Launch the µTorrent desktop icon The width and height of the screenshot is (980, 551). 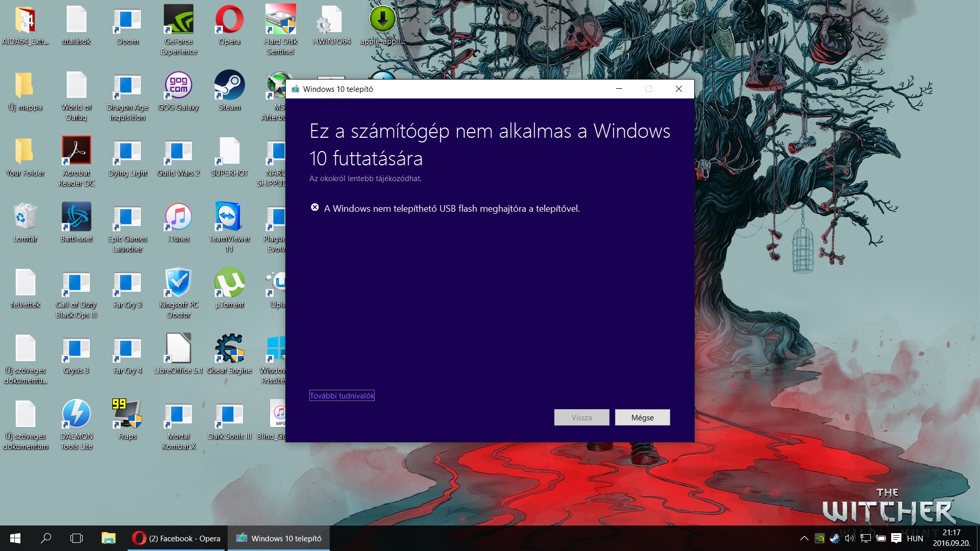point(230,289)
